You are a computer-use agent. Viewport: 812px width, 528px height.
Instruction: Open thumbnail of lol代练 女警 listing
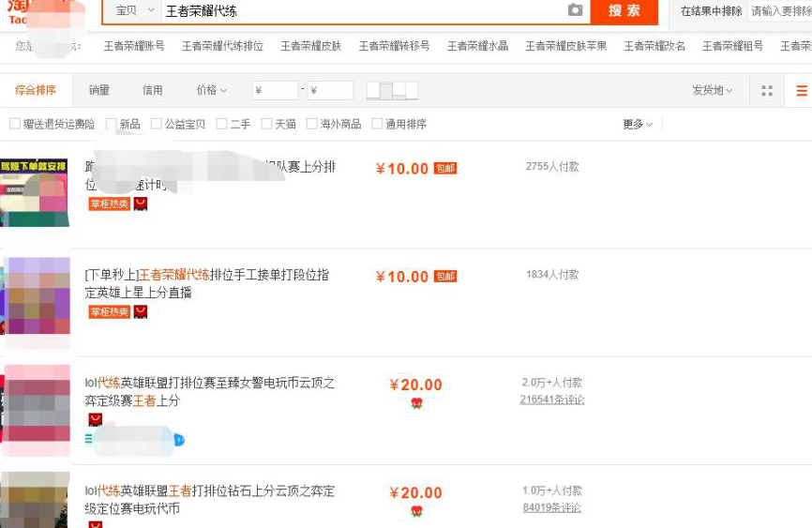tap(36, 403)
